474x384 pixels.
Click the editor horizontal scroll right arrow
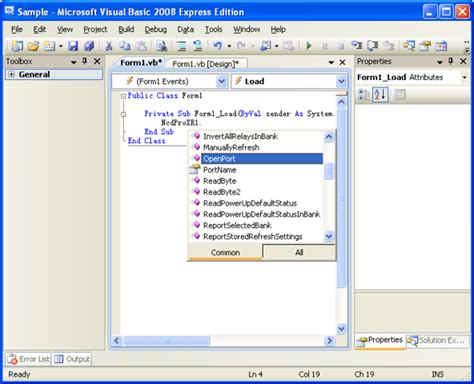point(329,340)
